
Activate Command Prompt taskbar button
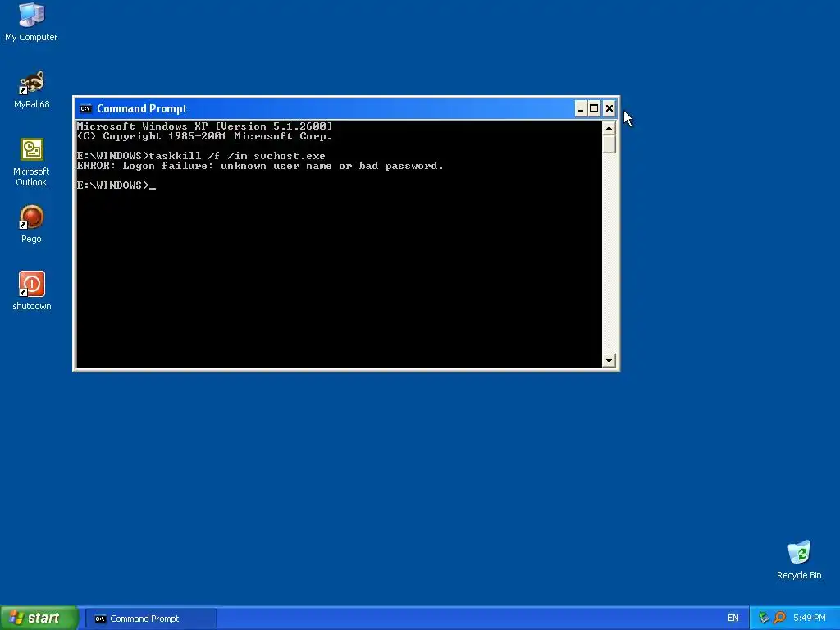click(x=151, y=619)
